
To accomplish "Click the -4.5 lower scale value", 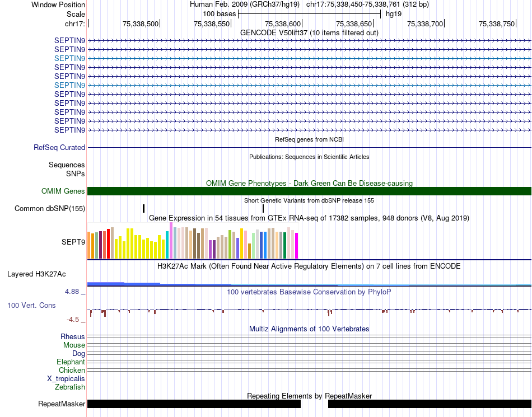I will pos(73,320).
